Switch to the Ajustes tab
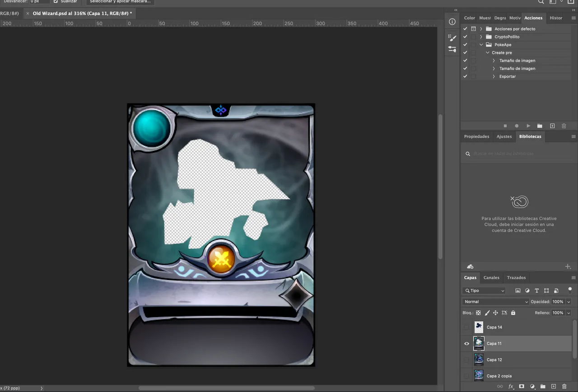578x392 pixels. pos(504,136)
